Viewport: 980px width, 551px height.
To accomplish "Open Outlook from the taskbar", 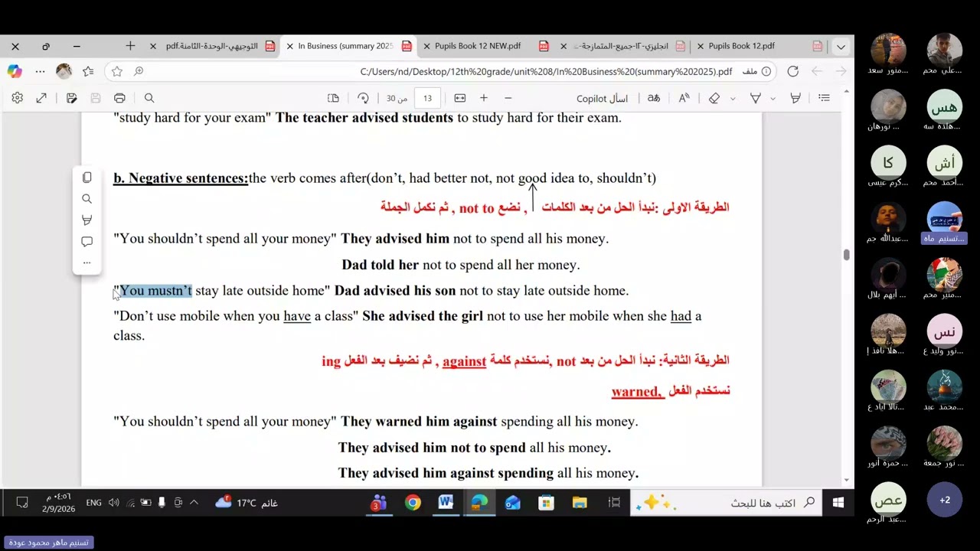I will 512,503.
